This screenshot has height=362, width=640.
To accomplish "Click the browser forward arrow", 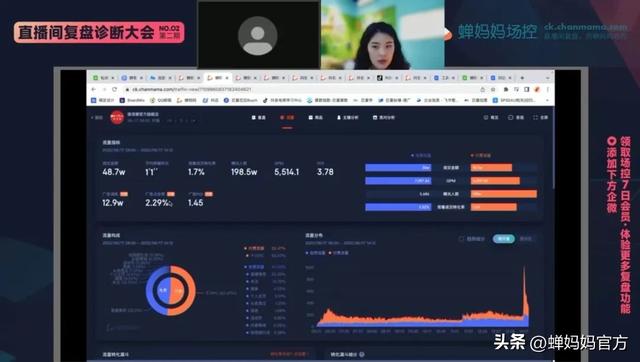I will click(x=104, y=89).
